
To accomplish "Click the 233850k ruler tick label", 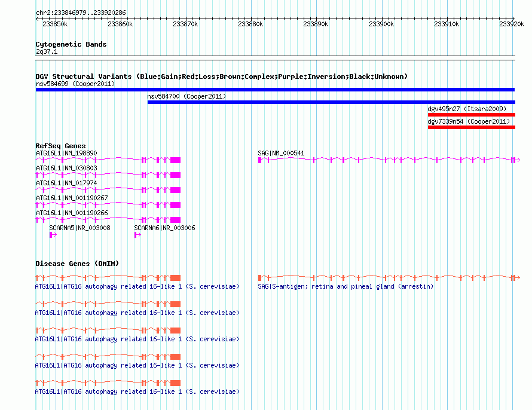I will (55, 24).
